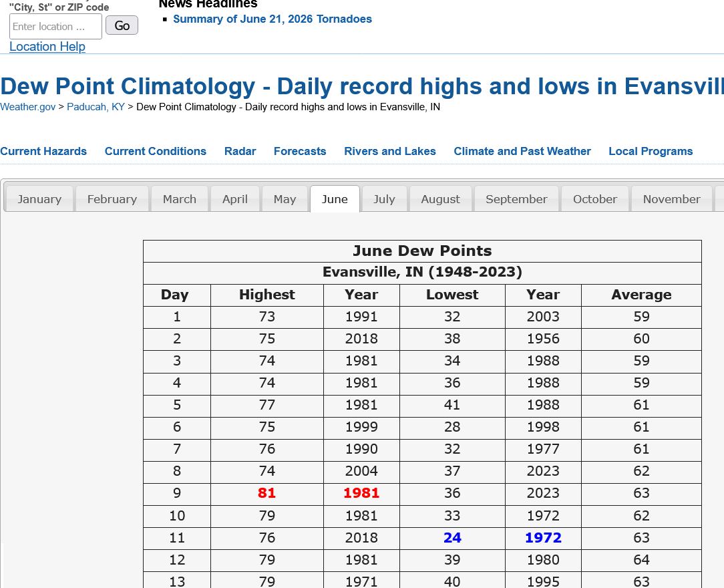Open Summary of June 21, 2026 Tornadoes headline
Viewport: 724px width, 588px height.
[x=273, y=19]
